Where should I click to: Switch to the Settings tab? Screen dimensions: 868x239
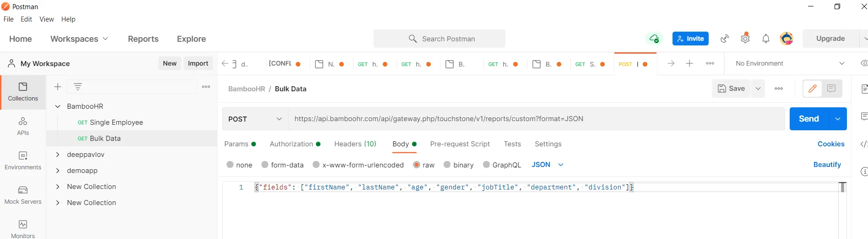pos(548,144)
